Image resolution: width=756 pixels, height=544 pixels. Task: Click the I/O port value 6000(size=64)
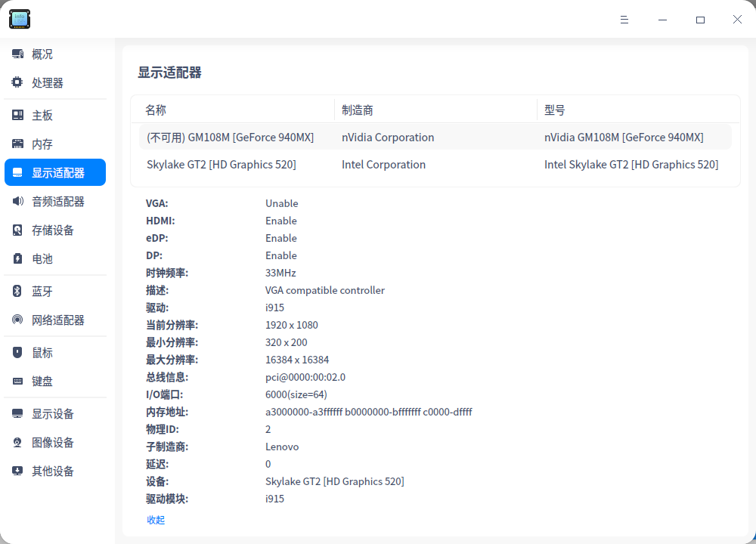pyautogui.click(x=296, y=394)
